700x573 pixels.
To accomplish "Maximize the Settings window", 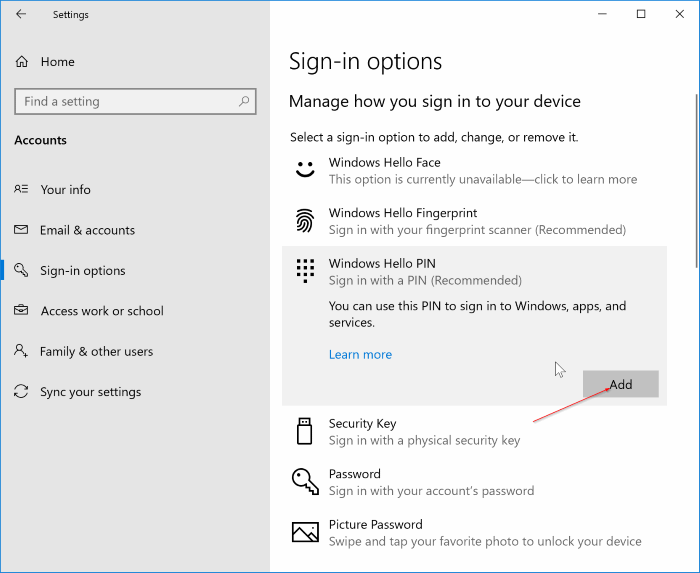I will coord(641,14).
